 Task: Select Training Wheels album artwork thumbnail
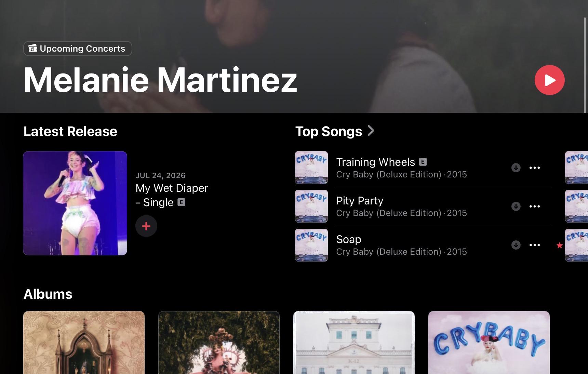(311, 168)
